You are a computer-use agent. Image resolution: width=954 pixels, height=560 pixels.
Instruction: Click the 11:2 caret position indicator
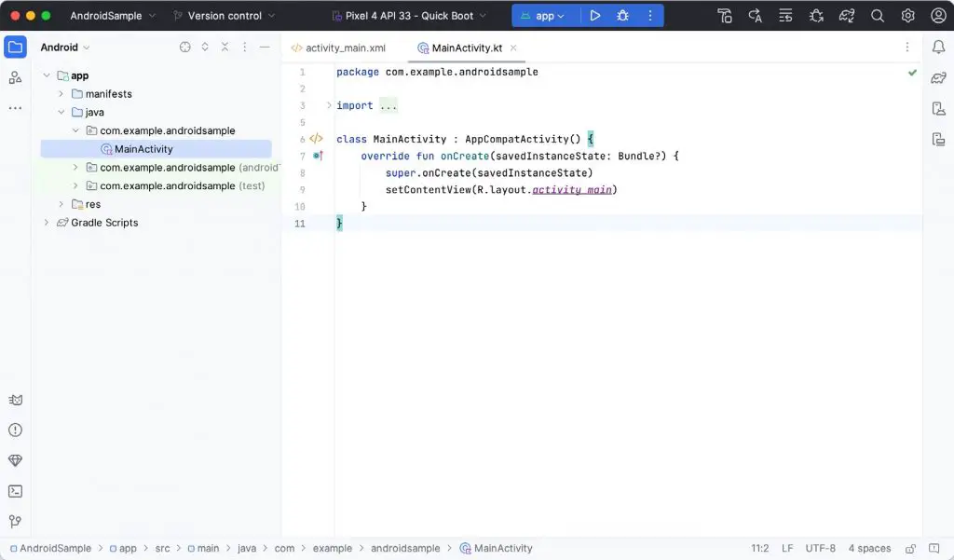coord(758,549)
